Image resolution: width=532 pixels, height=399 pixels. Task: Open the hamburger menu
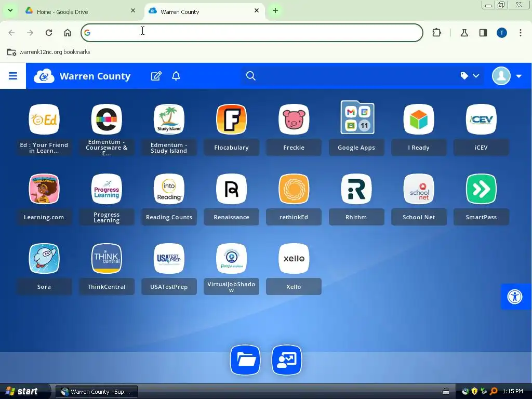13,76
